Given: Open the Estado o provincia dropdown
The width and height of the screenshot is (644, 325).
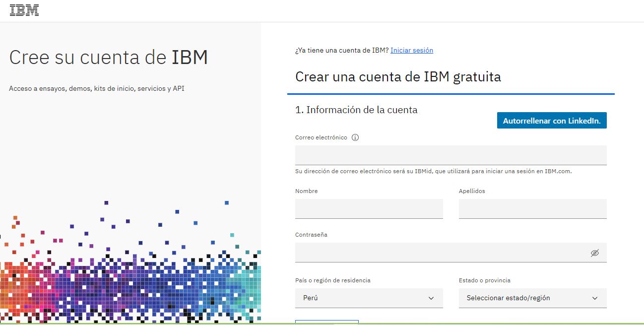Looking at the screenshot, I should click(533, 298).
